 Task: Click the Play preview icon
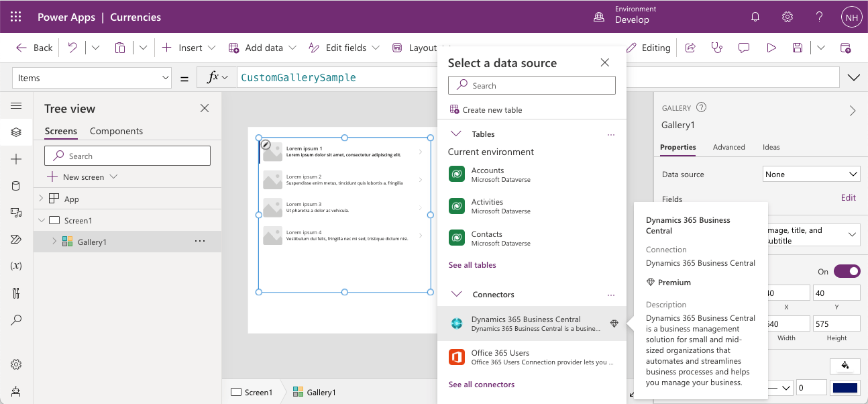click(771, 48)
